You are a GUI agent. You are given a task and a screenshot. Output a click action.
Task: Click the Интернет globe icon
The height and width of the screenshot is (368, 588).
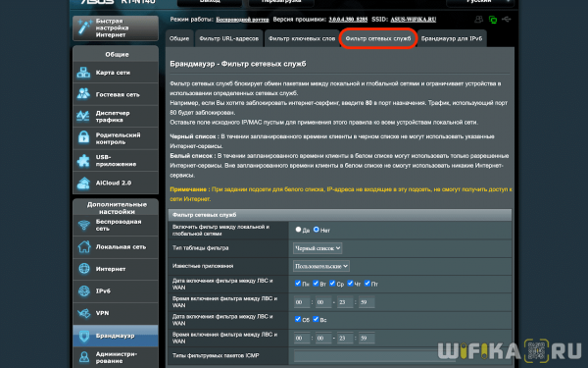pyautogui.click(x=84, y=269)
